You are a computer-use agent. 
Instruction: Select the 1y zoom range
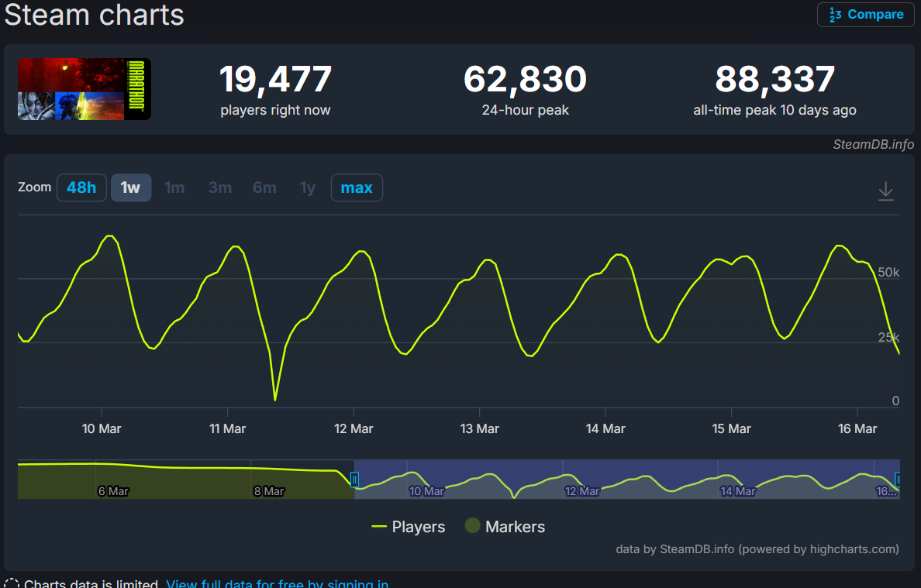[308, 187]
